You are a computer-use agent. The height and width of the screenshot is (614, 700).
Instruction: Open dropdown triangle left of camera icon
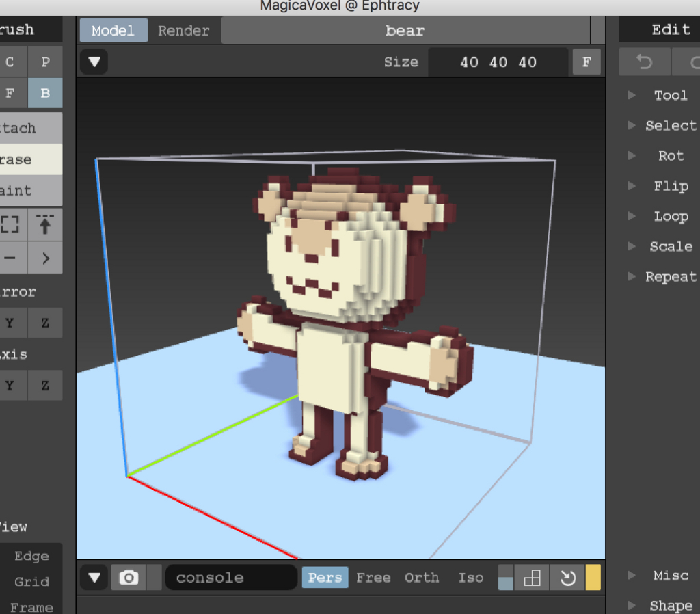94,577
